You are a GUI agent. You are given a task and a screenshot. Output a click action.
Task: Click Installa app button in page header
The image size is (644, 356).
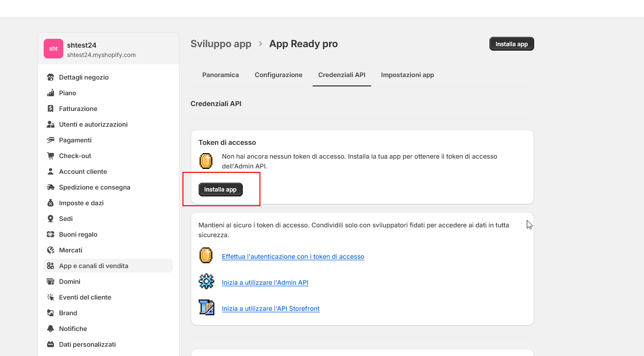(x=511, y=44)
